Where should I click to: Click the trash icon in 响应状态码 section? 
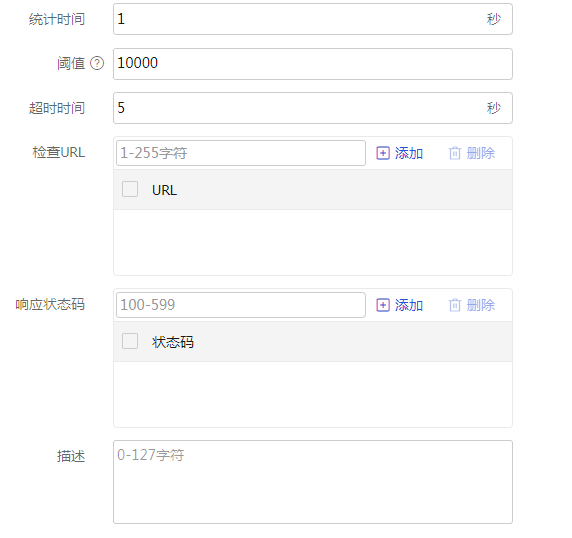[455, 305]
